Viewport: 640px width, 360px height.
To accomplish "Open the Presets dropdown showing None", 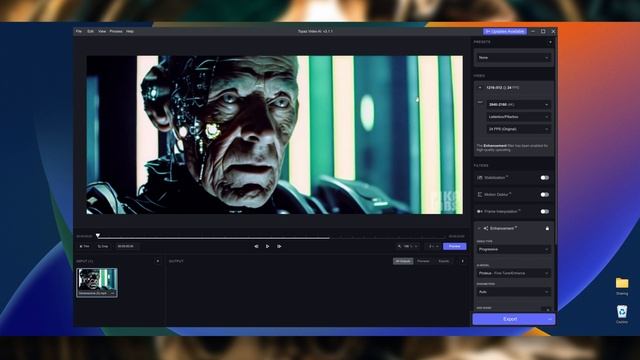I will [513, 58].
